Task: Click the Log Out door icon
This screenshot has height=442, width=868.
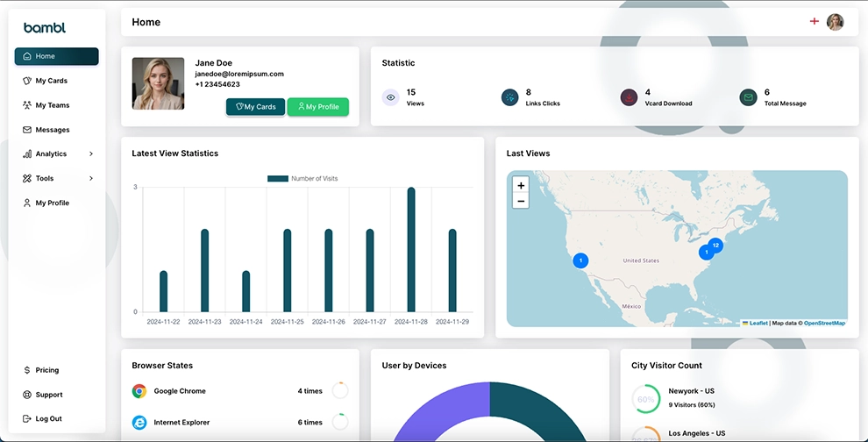Action: [x=26, y=418]
